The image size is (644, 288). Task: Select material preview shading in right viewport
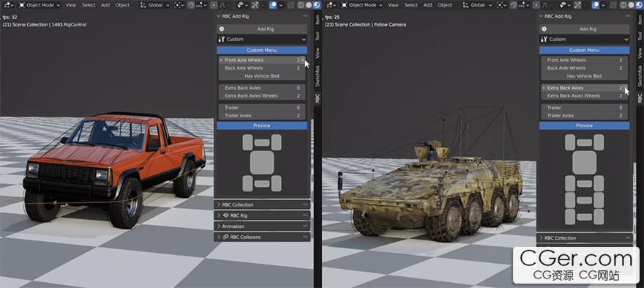[x=639, y=5]
